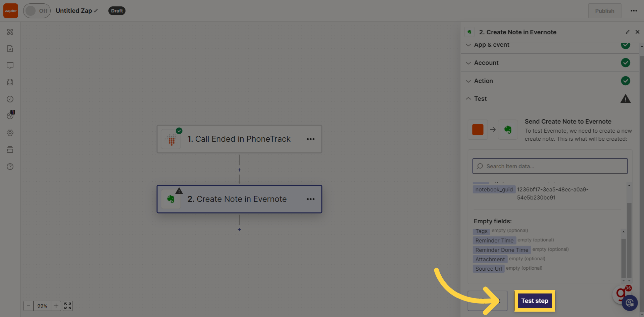The height and width of the screenshot is (317, 644).
Task: Click the Source Url field label
Action: pyautogui.click(x=489, y=269)
